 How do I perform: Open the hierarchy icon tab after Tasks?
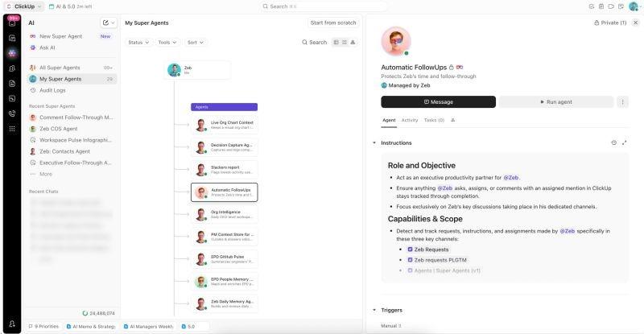click(452, 121)
